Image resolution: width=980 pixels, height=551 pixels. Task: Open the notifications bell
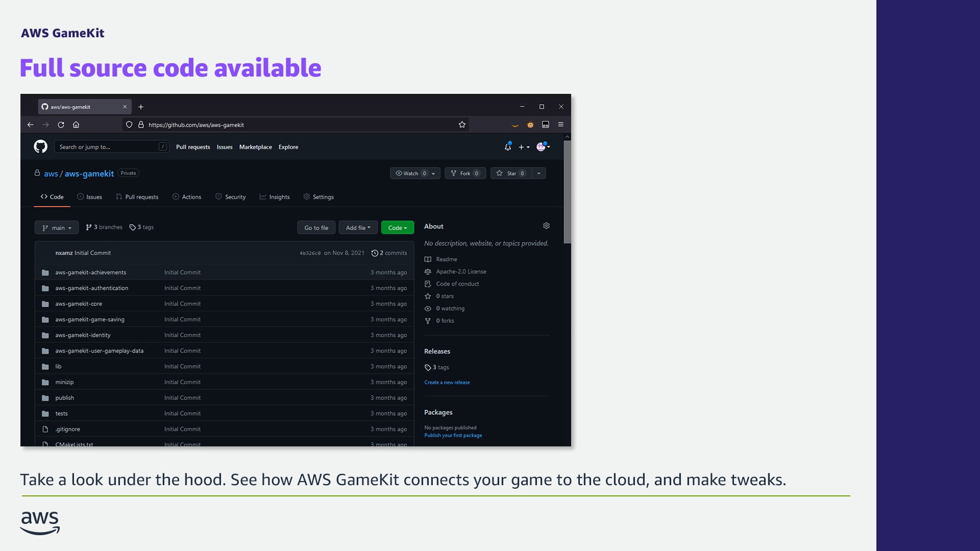(x=507, y=146)
